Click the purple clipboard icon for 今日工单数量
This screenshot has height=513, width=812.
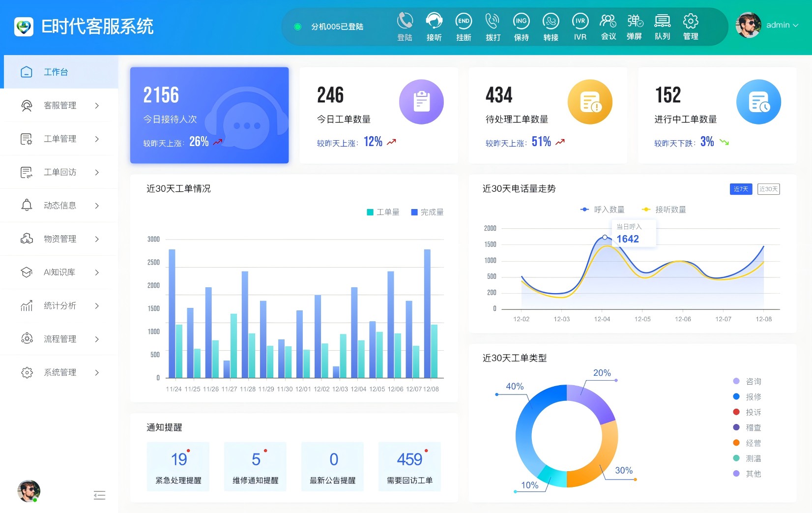coord(421,102)
